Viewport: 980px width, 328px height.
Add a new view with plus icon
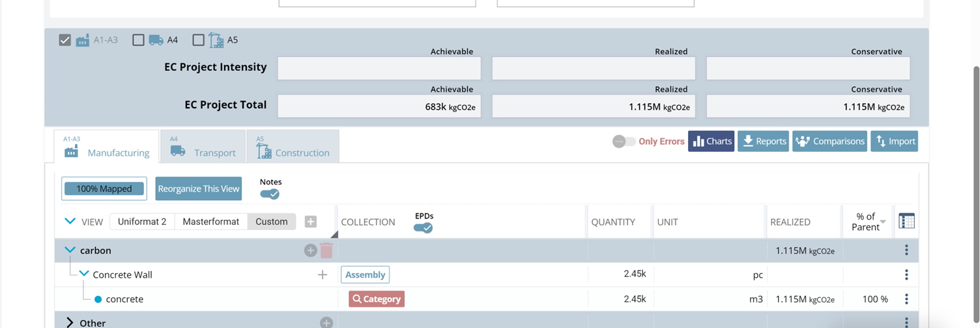point(311,222)
